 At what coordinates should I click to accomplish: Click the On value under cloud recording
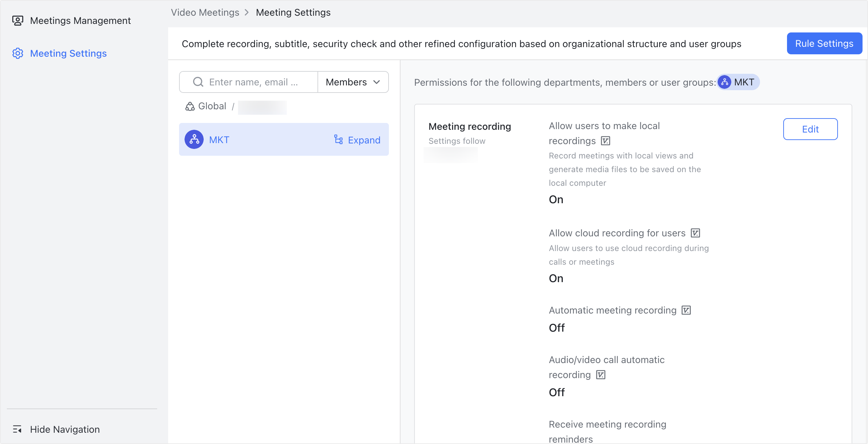click(x=556, y=278)
